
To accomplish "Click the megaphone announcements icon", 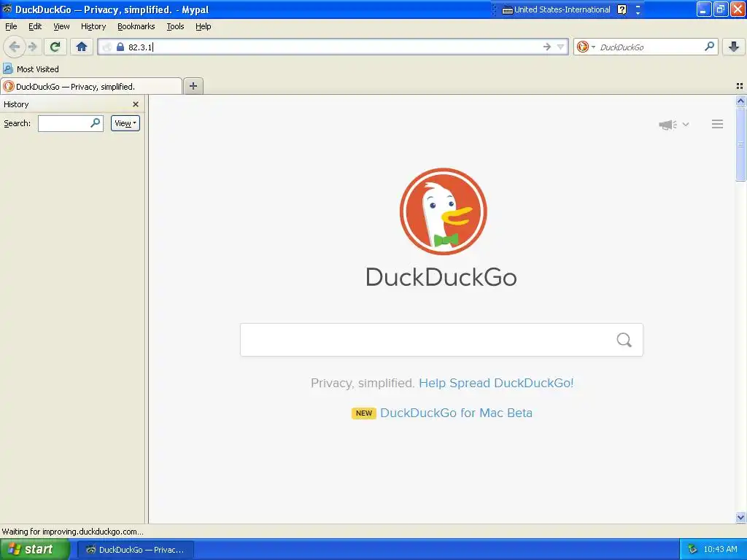I will coord(668,125).
